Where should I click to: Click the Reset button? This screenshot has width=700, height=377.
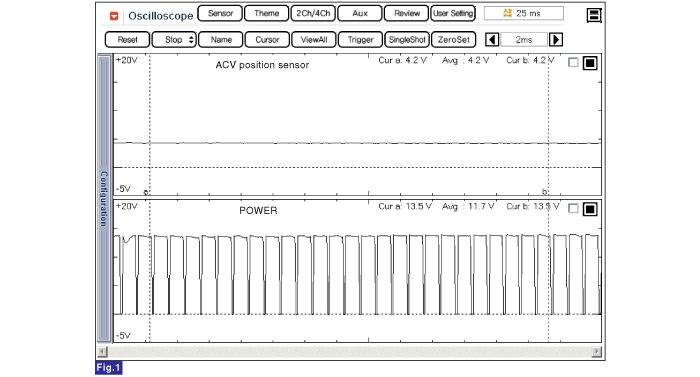click(127, 40)
